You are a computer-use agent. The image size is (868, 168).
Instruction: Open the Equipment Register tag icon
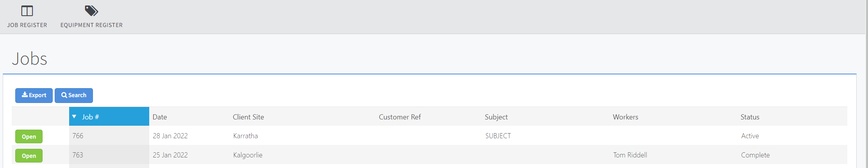[91, 11]
